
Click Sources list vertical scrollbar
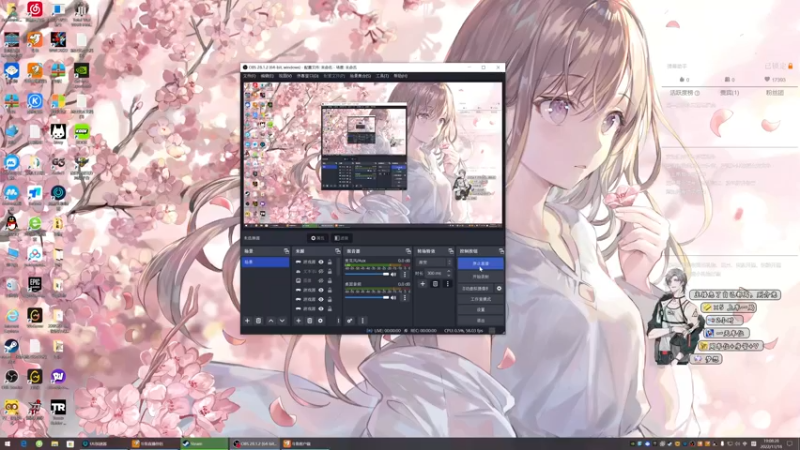pos(338,265)
